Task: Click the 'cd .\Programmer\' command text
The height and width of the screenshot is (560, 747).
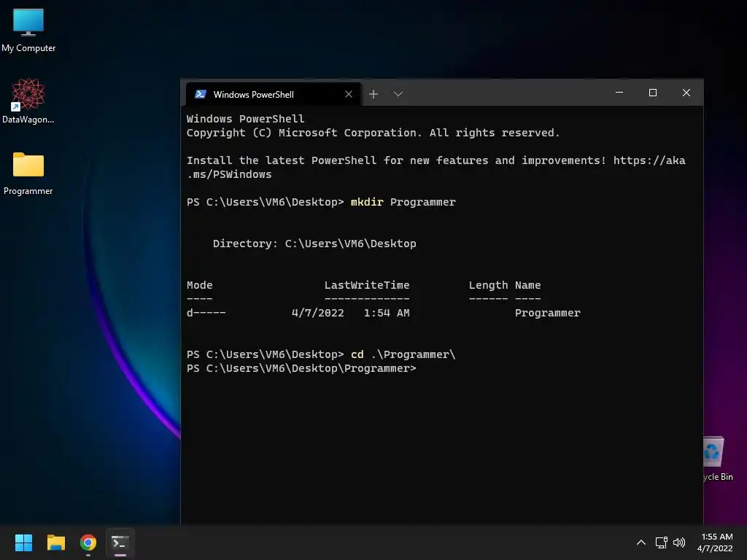Action: 403,354
